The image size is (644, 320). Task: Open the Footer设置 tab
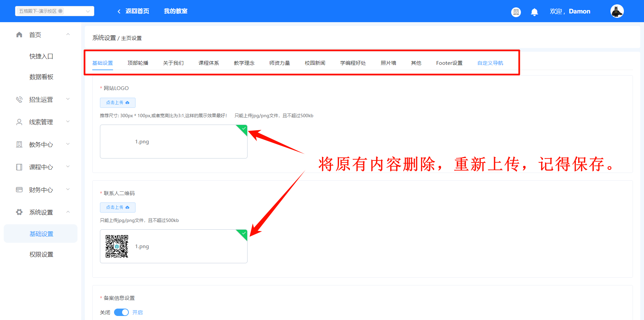[449, 63]
